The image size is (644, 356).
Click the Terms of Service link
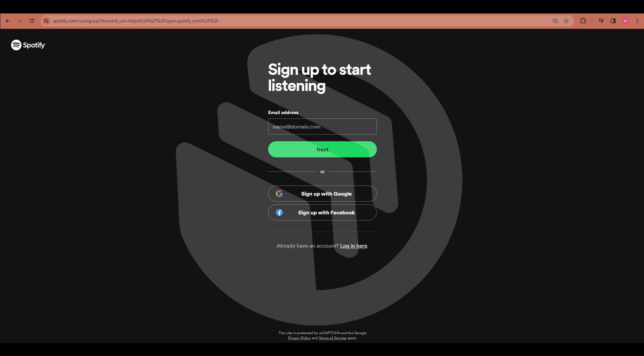point(332,338)
